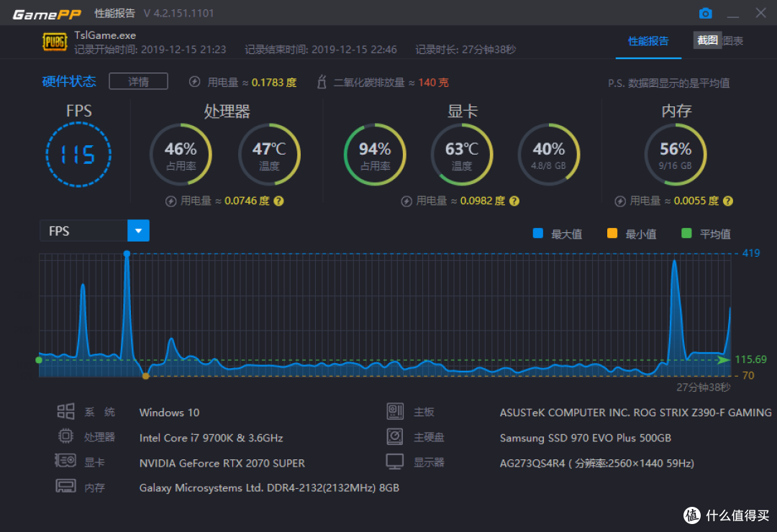Click the 70 minimum value label

coord(748,375)
